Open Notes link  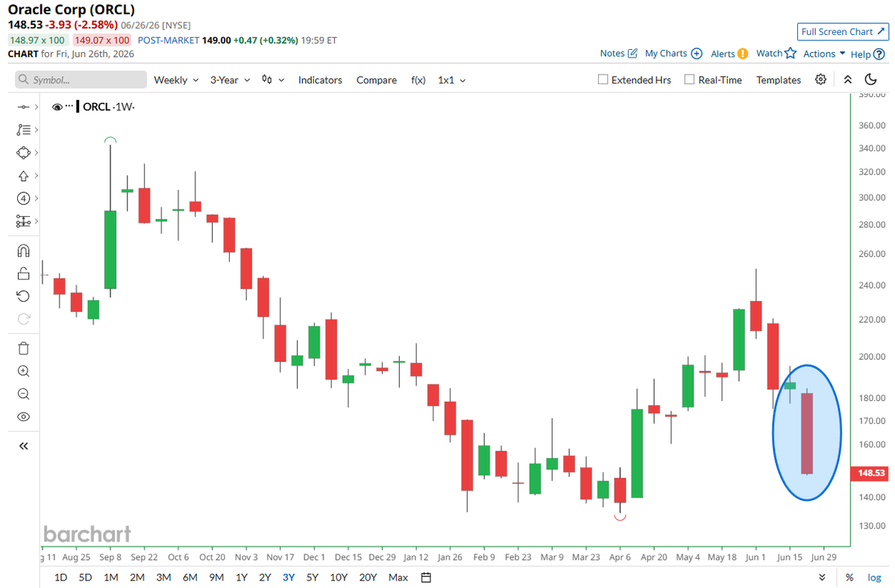(619, 54)
